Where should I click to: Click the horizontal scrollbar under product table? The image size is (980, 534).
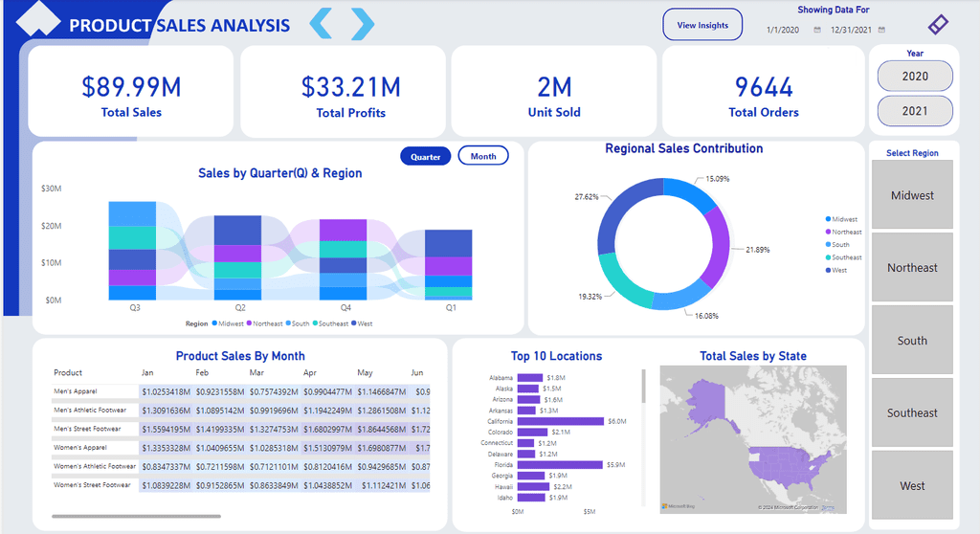tap(136, 516)
